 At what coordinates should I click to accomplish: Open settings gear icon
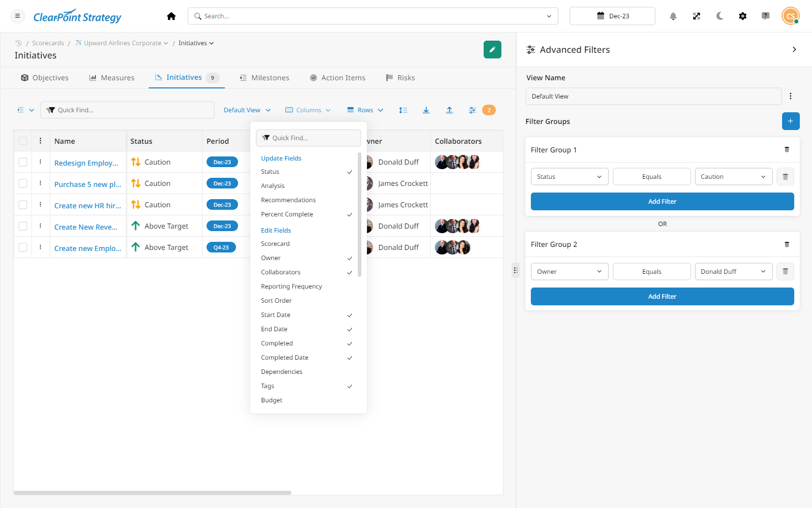(x=742, y=16)
